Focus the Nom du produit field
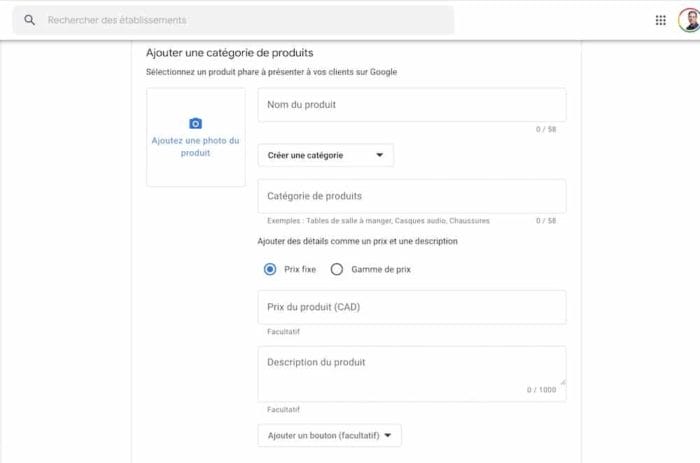Screen dimensions: 700x463 [x=412, y=105]
